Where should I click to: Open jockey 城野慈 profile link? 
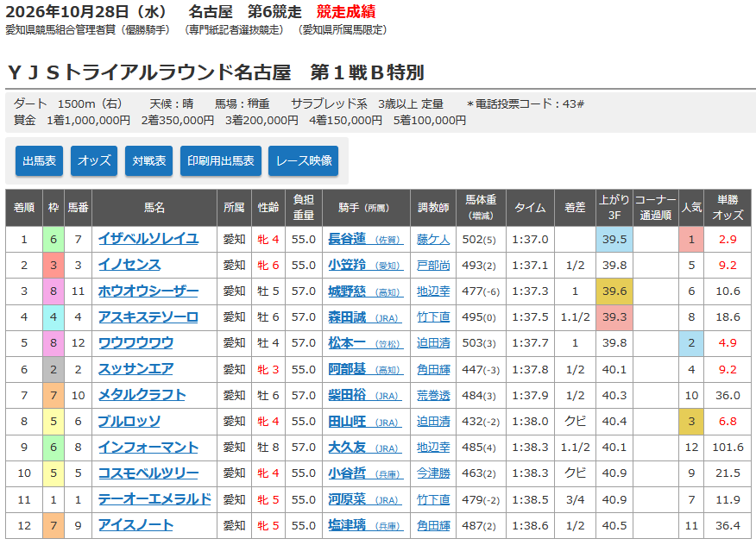coord(365,291)
